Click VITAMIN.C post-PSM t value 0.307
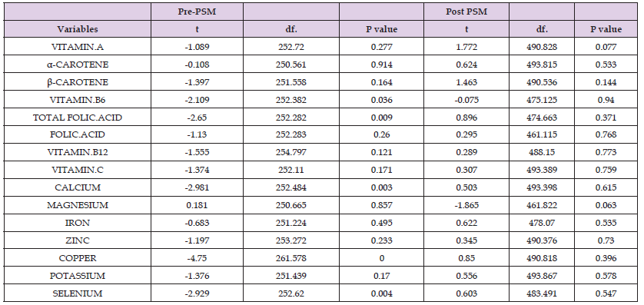644x305 pixels. click(466, 170)
